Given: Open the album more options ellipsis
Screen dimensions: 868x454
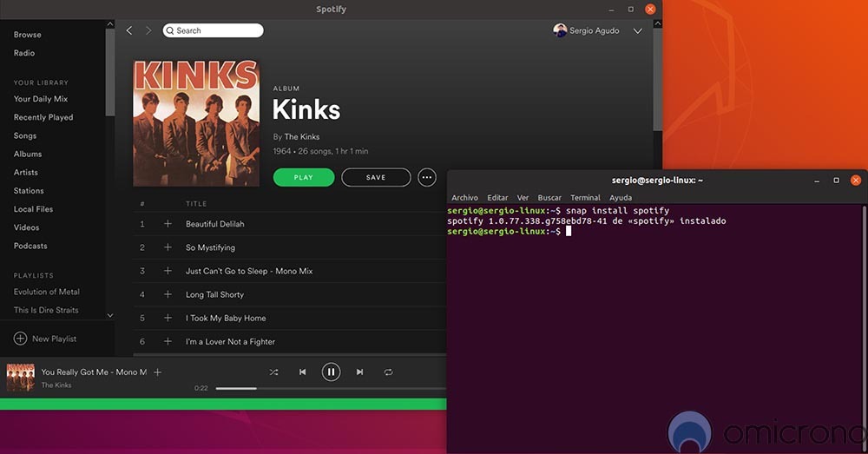Looking at the screenshot, I should (427, 177).
